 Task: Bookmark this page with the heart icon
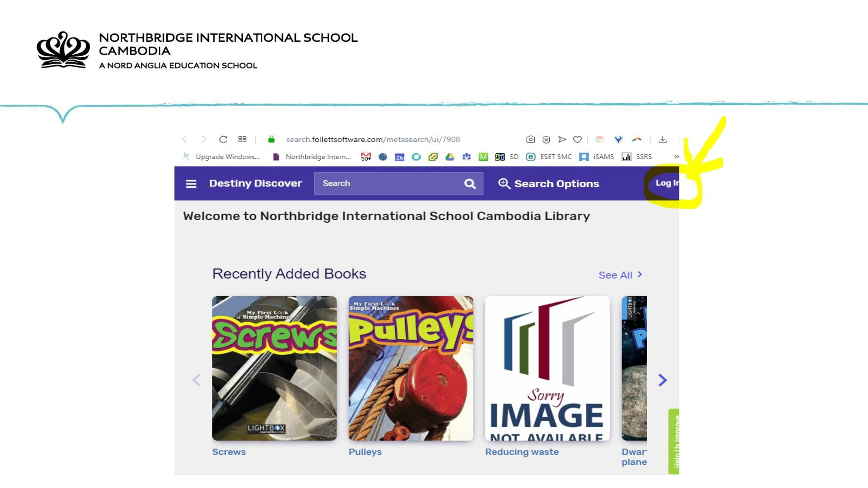click(577, 139)
